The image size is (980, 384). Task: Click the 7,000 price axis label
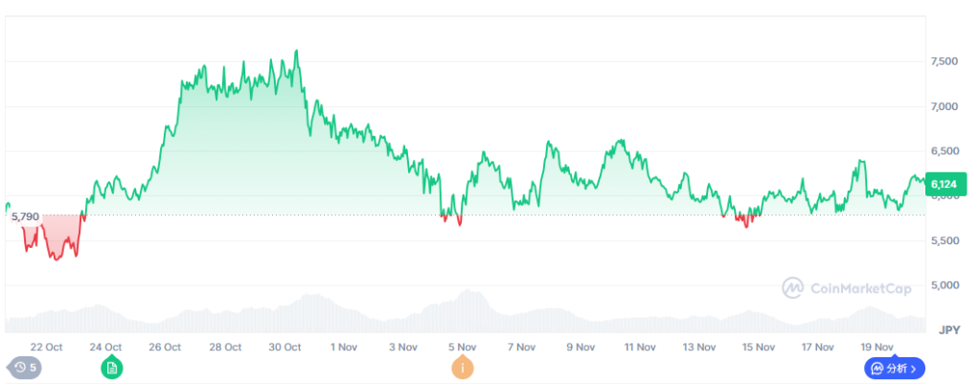click(x=945, y=106)
